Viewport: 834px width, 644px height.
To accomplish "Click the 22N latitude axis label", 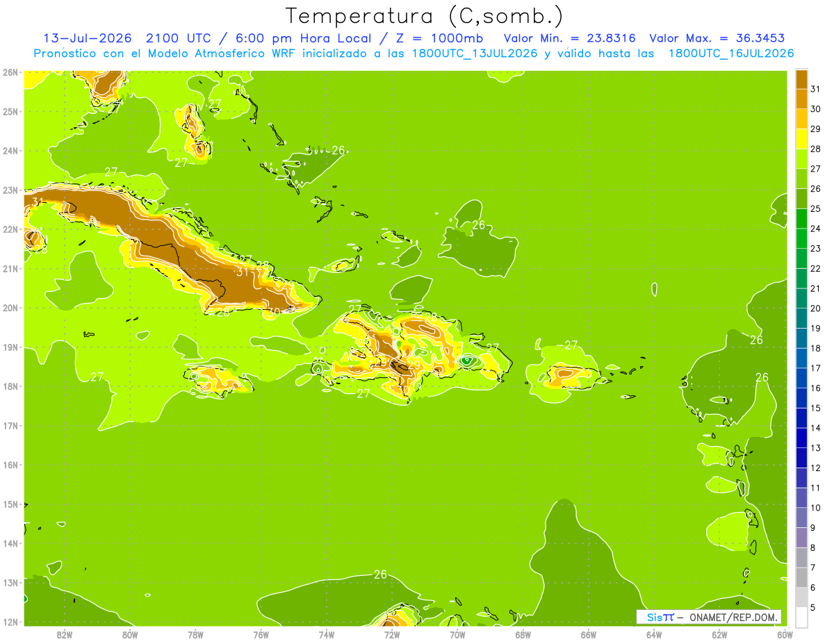I will point(10,229).
